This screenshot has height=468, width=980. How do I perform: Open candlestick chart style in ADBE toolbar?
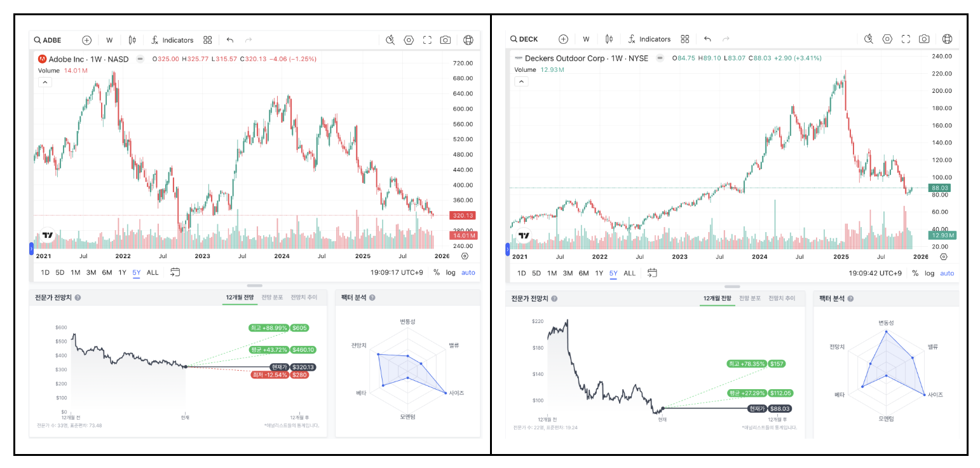coord(132,40)
